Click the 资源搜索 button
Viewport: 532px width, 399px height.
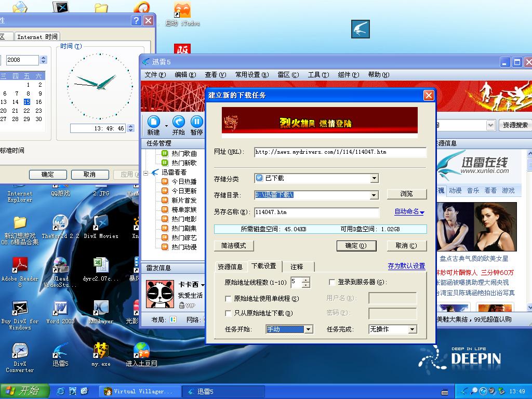pos(515,125)
